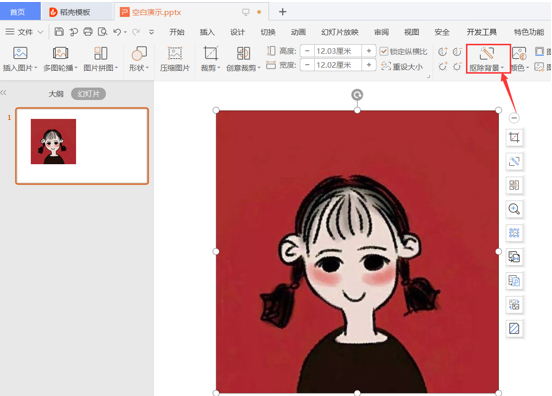552x396 pixels.
Task: Click the crop icon in the floating side toolbar
Action: click(514, 137)
